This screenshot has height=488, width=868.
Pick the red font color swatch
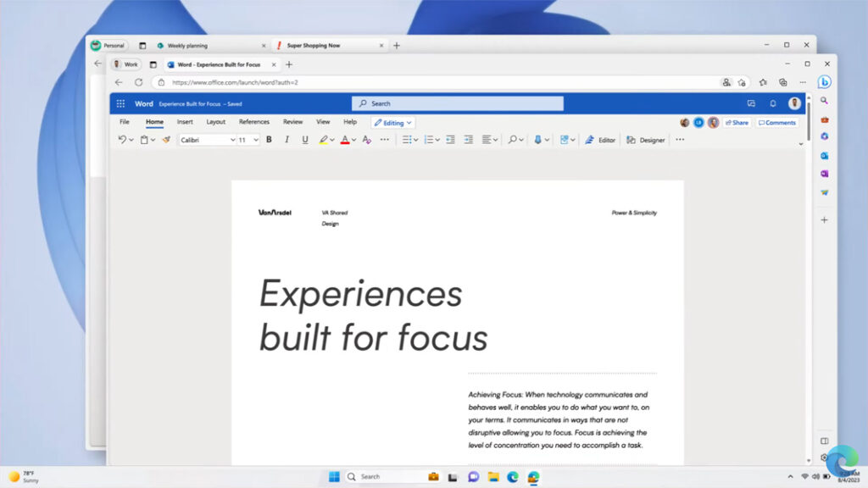[345, 140]
